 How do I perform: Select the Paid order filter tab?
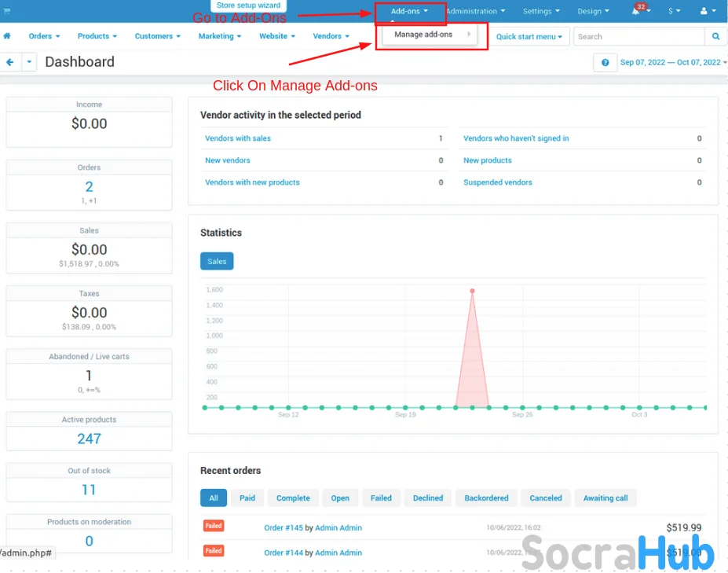click(x=247, y=498)
